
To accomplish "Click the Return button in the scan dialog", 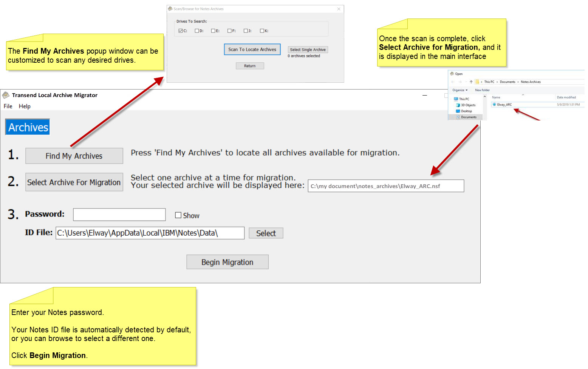I will click(x=250, y=66).
